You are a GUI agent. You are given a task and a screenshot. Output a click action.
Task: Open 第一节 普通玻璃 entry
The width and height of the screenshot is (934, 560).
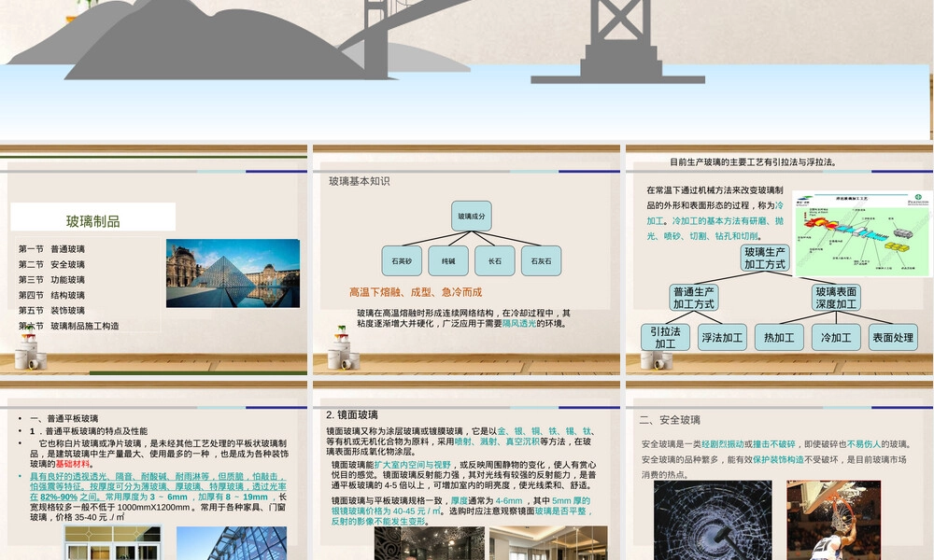pyautogui.click(x=51, y=249)
